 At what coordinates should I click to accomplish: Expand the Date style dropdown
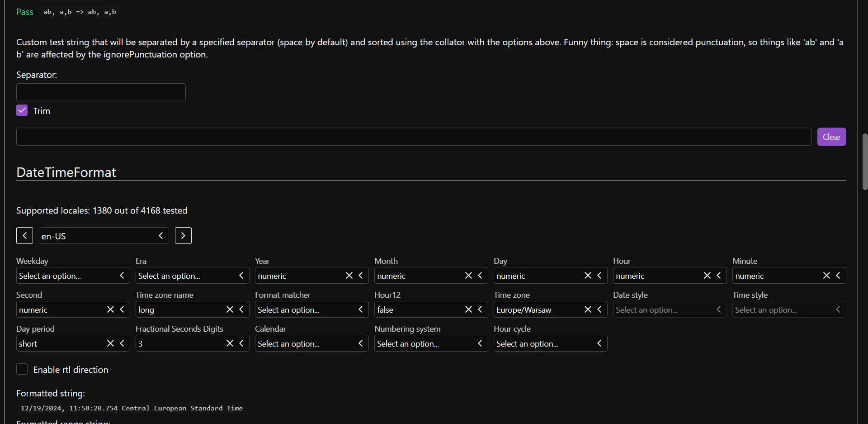670,310
